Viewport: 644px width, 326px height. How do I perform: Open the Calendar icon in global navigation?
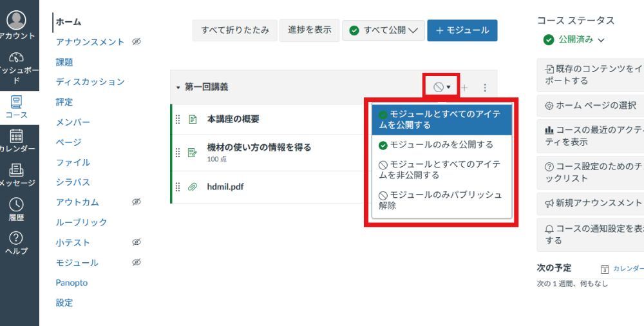coord(17,136)
